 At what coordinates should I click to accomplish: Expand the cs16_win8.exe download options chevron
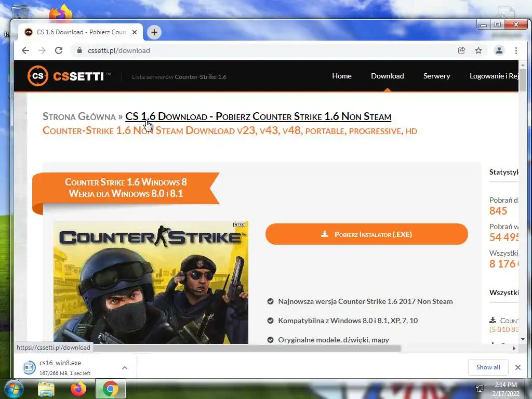[125, 368]
